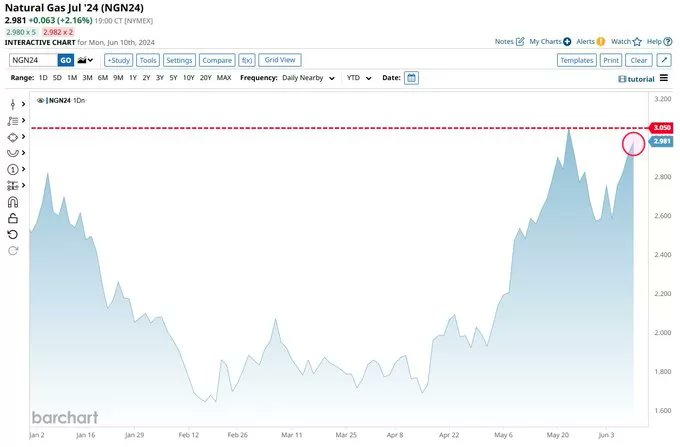Open the Date calendar picker icon
Image resolution: width=680 pixels, height=447 pixels.
(x=411, y=78)
